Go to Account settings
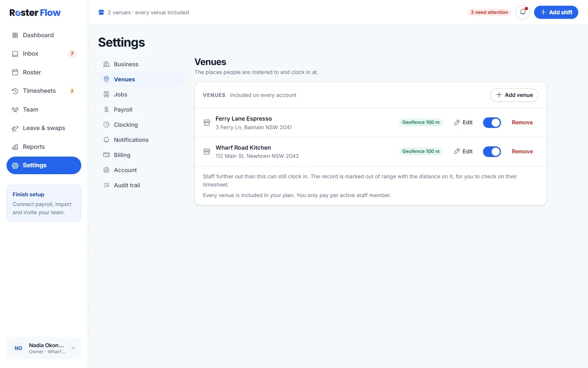The width and height of the screenshot is (588, 368). pos(141,170)
